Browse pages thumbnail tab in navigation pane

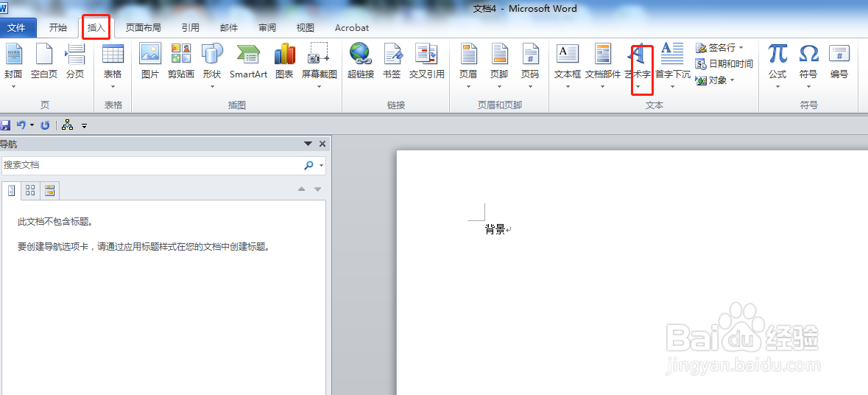click(x=30, y=191)
